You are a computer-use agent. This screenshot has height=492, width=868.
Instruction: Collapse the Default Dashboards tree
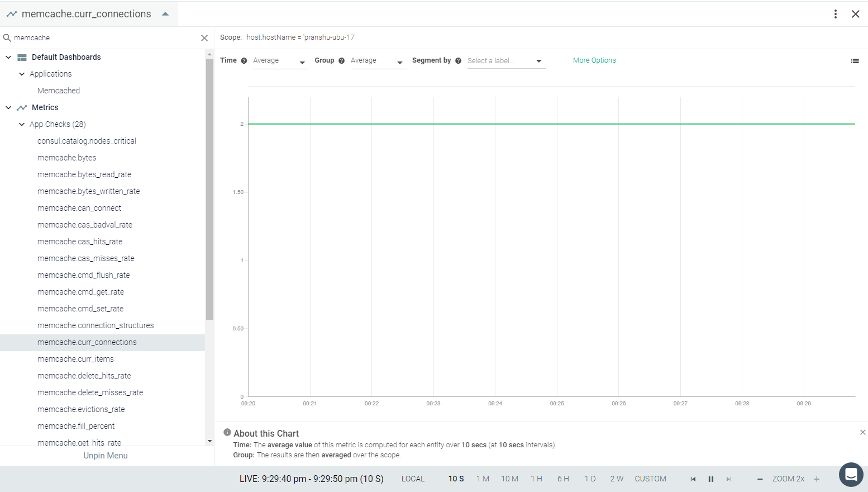[8, 57]
